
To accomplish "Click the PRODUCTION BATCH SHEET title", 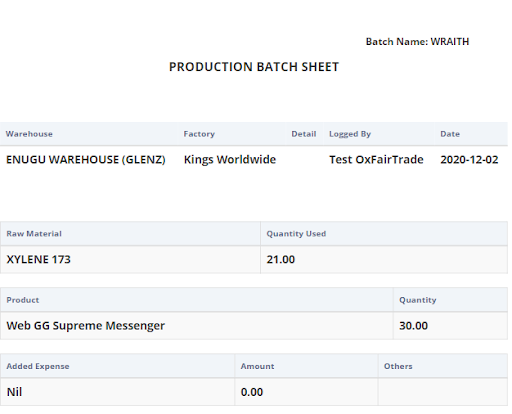I will 254,67.
